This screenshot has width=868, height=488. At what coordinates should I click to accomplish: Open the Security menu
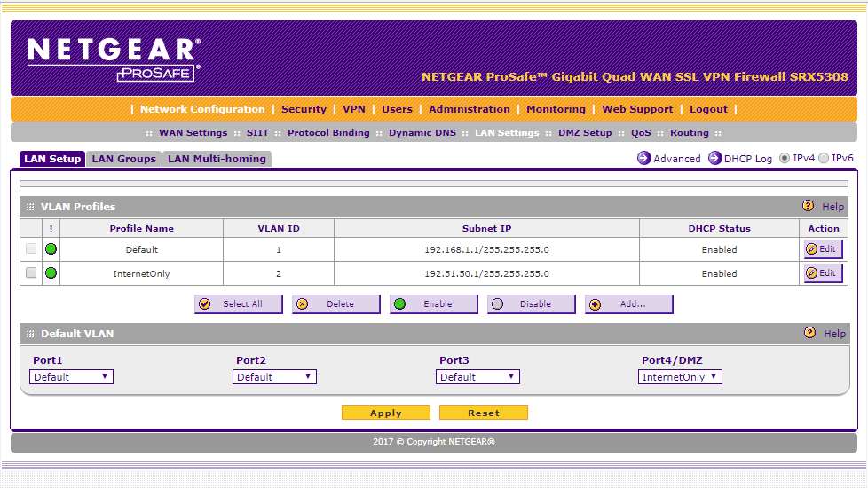tap(304, 109)
